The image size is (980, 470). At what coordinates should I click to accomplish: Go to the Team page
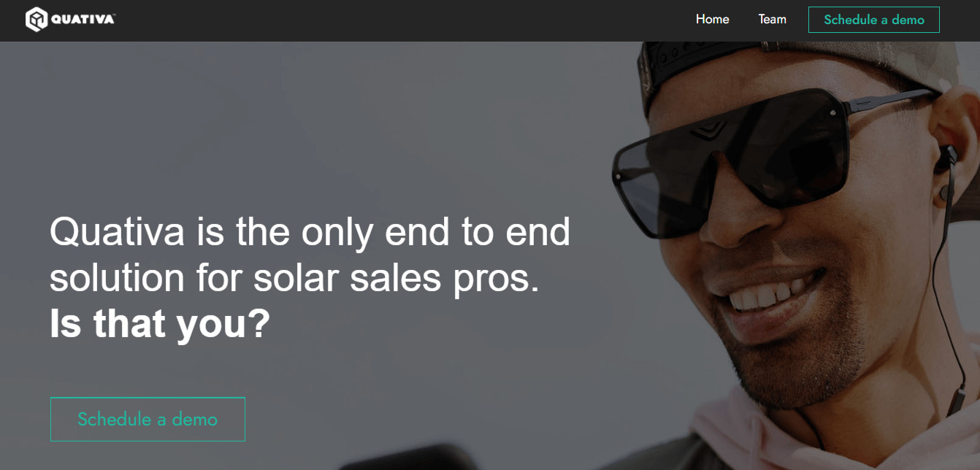pos(772,19)
